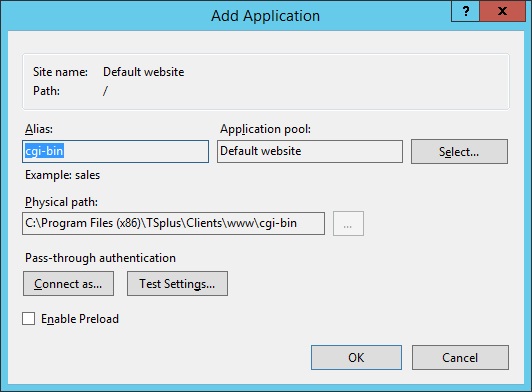The image size is (532, 392).
Task: Click the Enable Preload label text
Action: point(80,319)
